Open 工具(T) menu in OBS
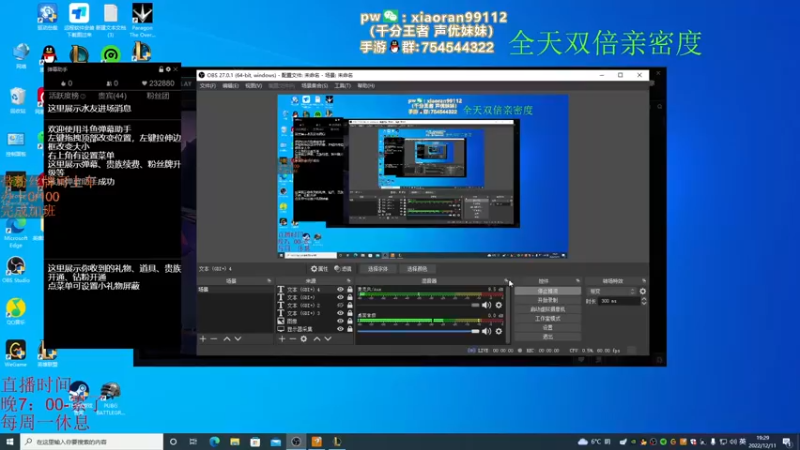This screenshot has height=450, width=800. 342,86
